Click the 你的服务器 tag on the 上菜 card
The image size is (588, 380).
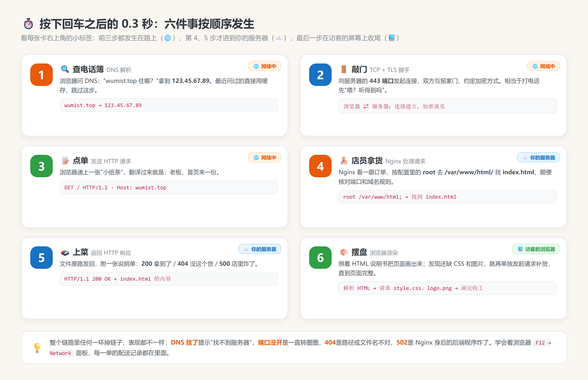[260, 249]
